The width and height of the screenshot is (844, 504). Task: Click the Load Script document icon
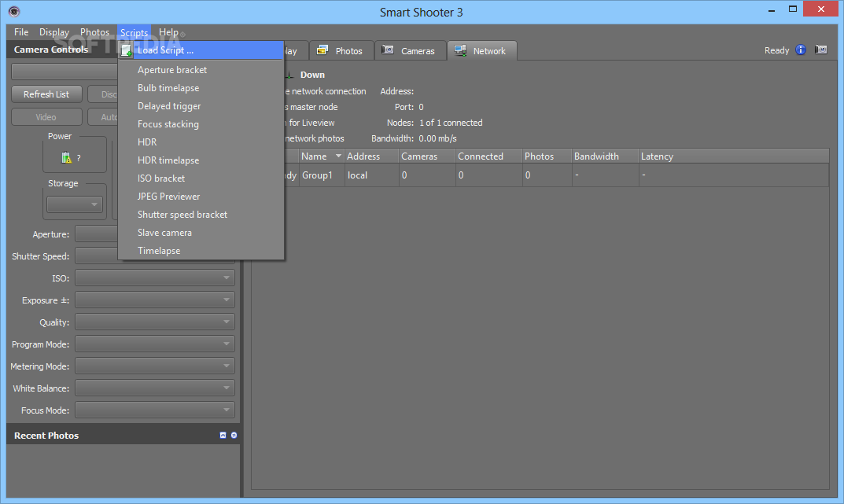[x=126, y=50]
